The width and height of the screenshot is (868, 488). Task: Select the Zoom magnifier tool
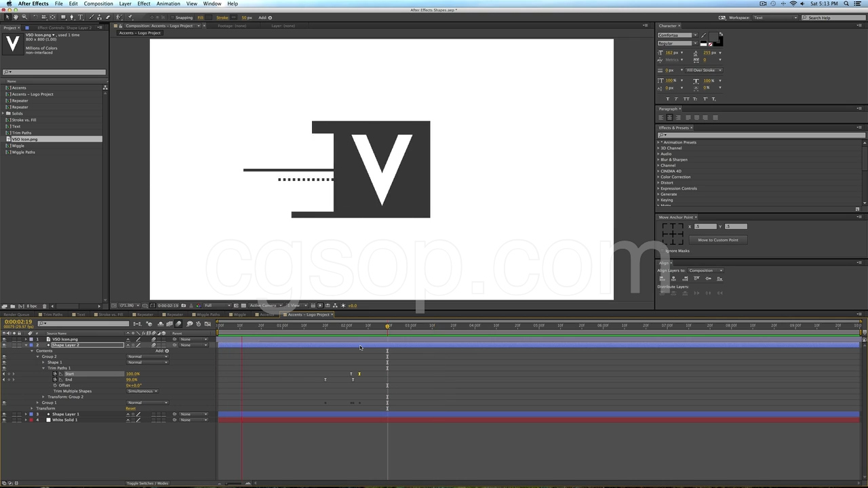pos(25,17)
